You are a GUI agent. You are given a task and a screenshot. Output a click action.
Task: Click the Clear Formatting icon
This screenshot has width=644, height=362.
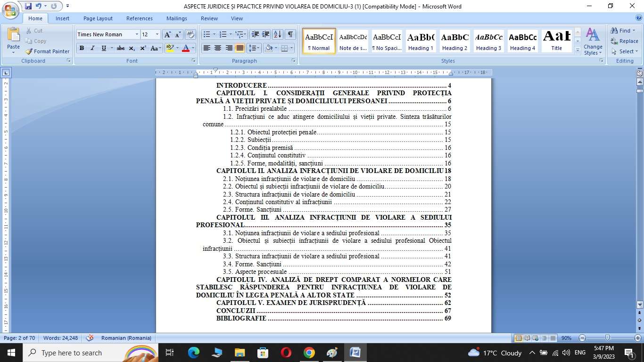coord(190,34)
